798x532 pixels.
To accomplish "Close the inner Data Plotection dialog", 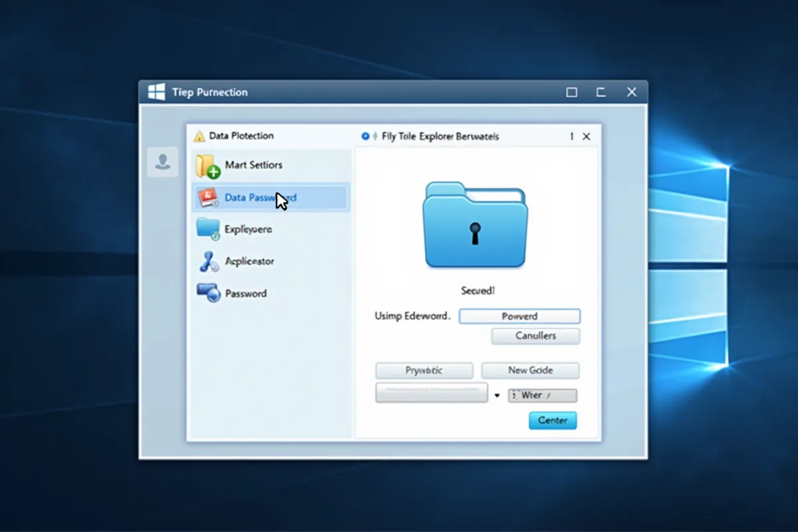I will pos(587,136).
